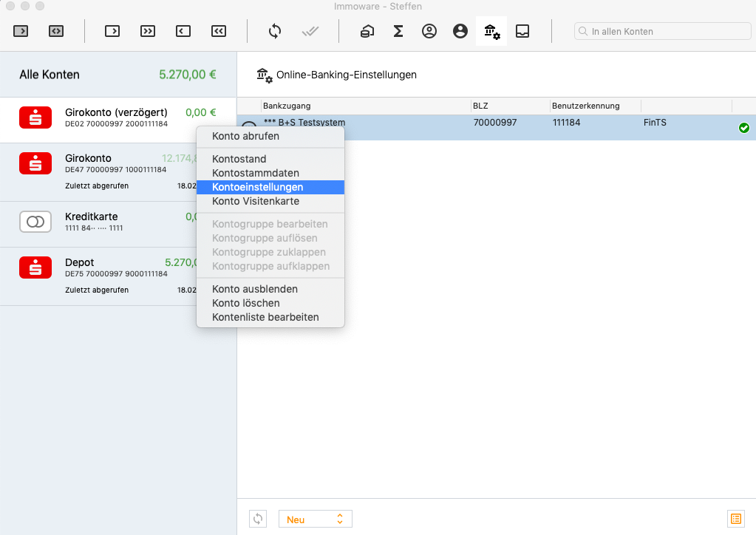Click the In allen Konten search field

(662, 31)
